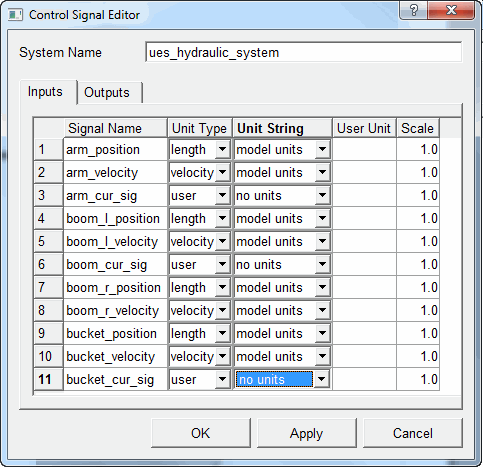Edit the System Name text field
This screenshot has height=467, width=483.
tap(304, 52)
